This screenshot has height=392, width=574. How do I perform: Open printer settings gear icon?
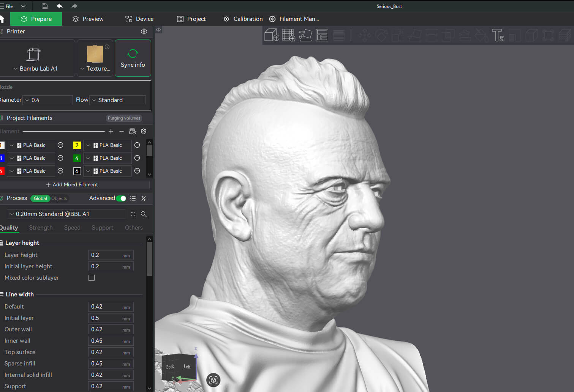(x=144, y=31)
